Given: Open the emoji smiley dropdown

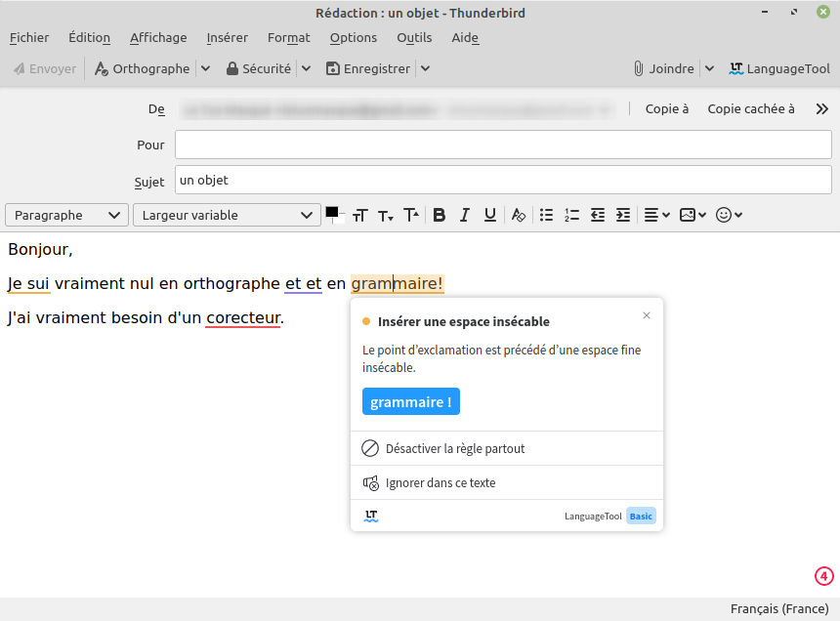Looking at the screenshot, I should click(729, 215).
